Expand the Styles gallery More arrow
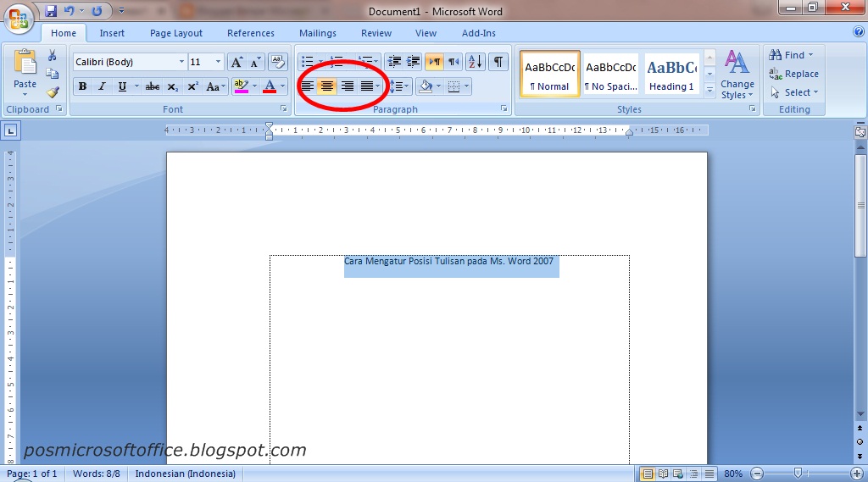Screen dimensions: 868x482 [x=709, y=91]
